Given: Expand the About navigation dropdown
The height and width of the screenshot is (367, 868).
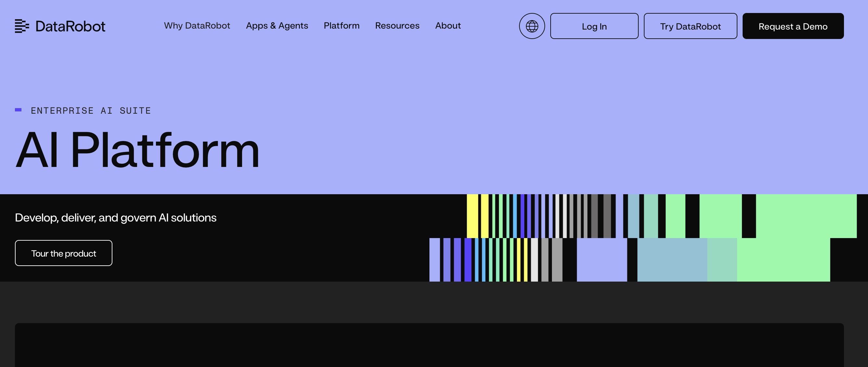Looking at the screenshot, I should click(x=448, y=26).
